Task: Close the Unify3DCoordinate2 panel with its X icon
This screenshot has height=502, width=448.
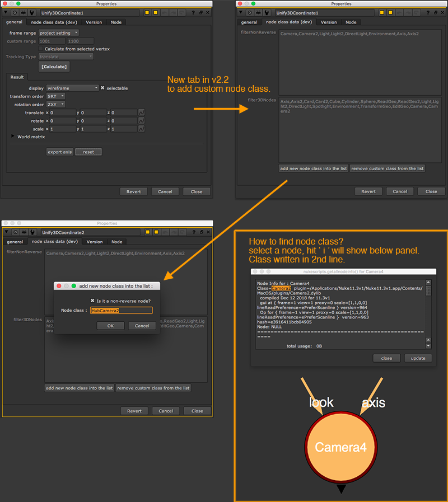Action: click(209, 232)
